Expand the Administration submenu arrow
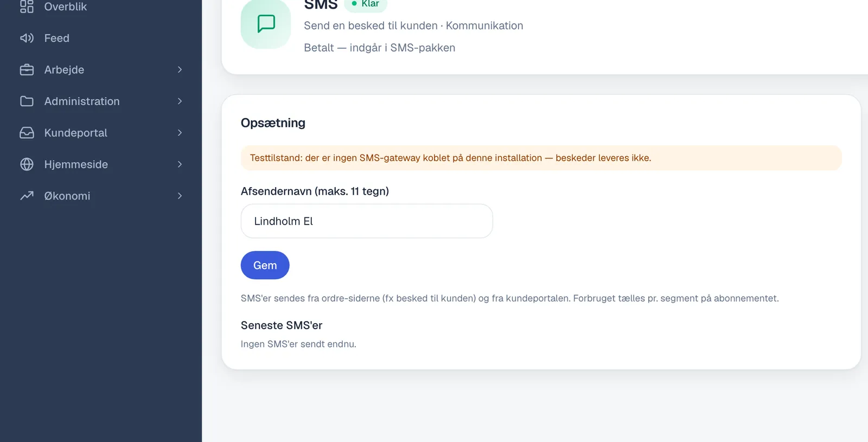The image size is (868, 442). point(180,101)
